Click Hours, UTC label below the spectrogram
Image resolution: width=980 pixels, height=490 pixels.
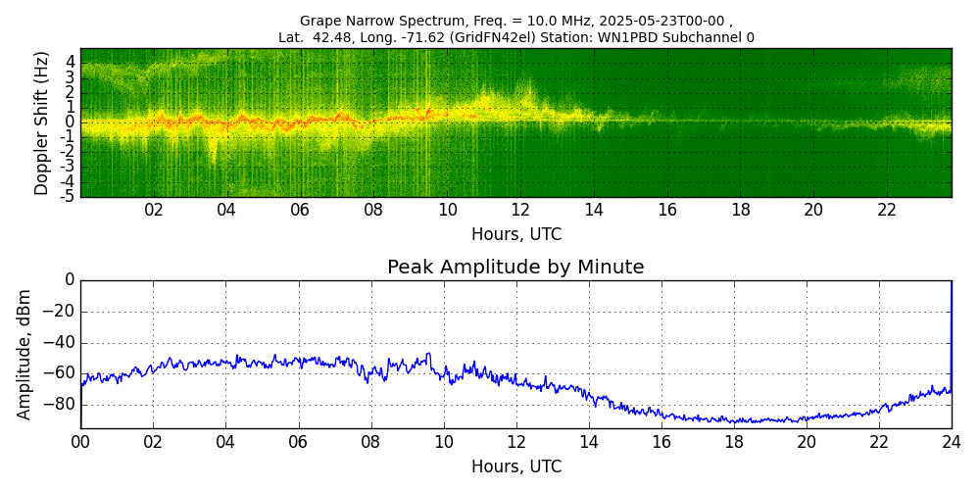515,235
